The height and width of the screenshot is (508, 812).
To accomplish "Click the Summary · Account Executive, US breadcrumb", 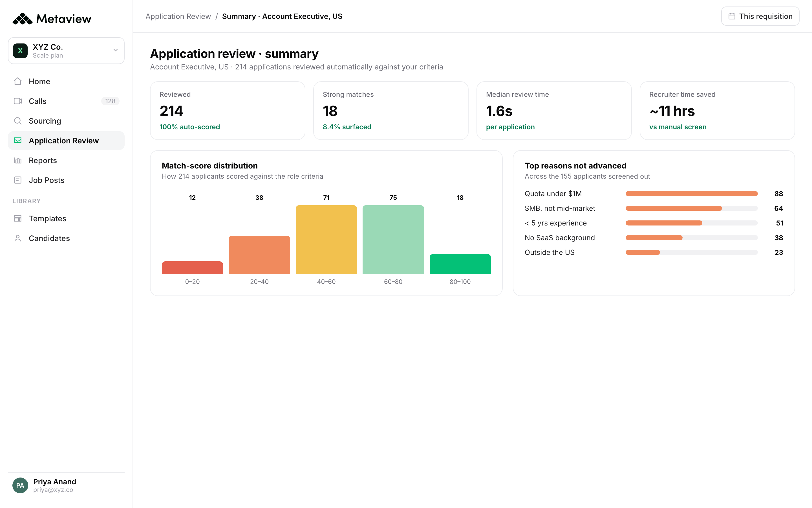I will coord(282,16).
